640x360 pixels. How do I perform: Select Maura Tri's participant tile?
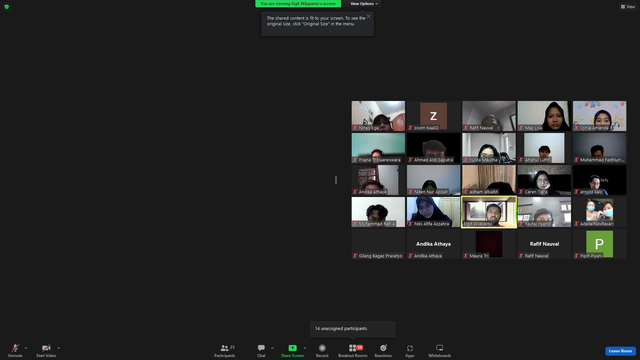tap(489, 244)
